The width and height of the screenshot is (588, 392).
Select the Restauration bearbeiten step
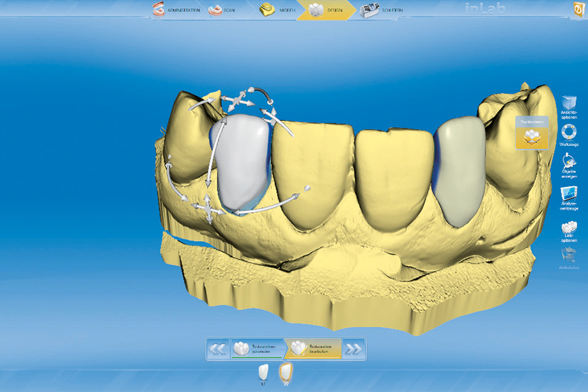point(313,349)
